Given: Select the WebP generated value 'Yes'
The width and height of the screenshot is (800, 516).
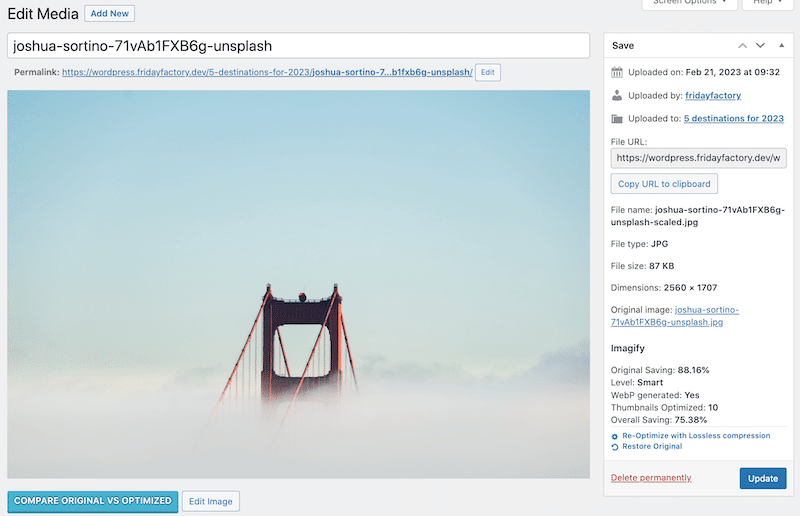Looking at the screenshot, I should [691, 395].
